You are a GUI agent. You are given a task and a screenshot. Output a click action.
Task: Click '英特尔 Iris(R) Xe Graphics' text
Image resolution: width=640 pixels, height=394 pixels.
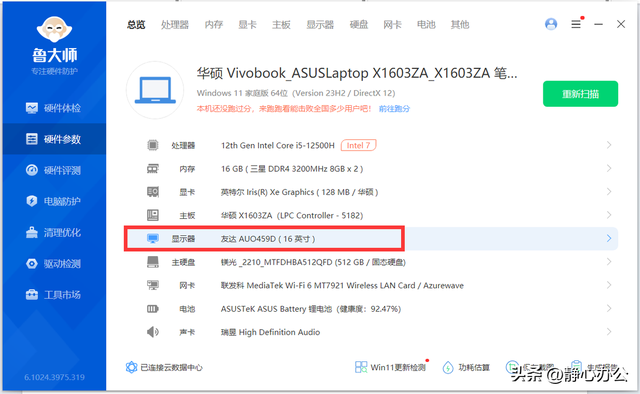[x=299, y=192]
